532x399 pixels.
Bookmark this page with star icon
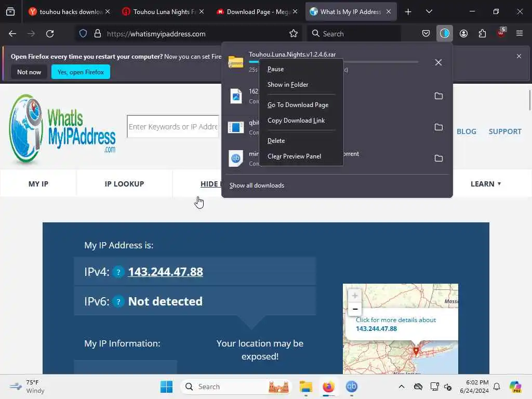(294, 34)
